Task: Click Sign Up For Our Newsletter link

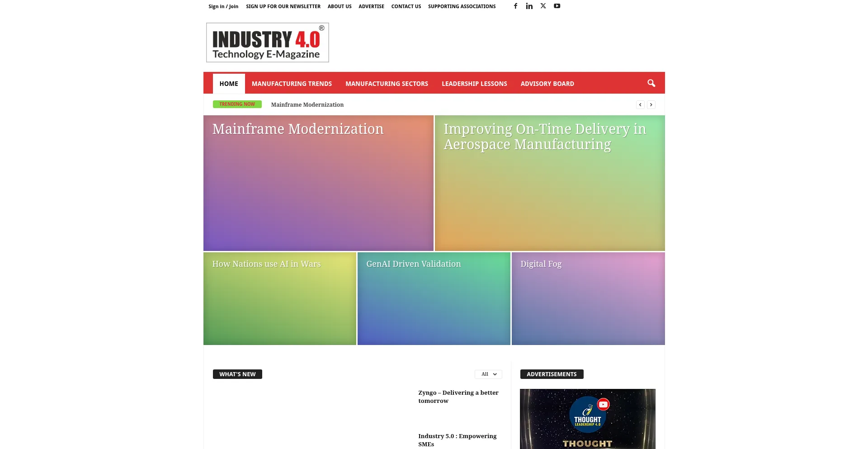Action: tap(283, 6)
